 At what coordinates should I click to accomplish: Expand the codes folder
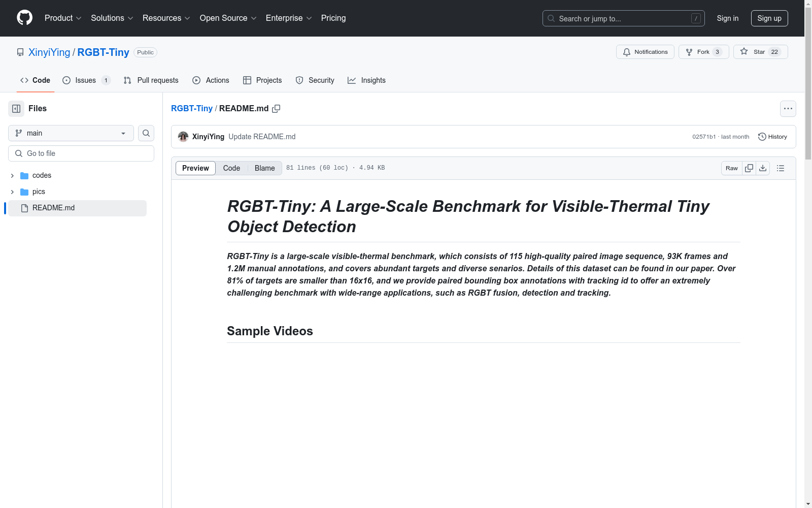coord(12,176)
